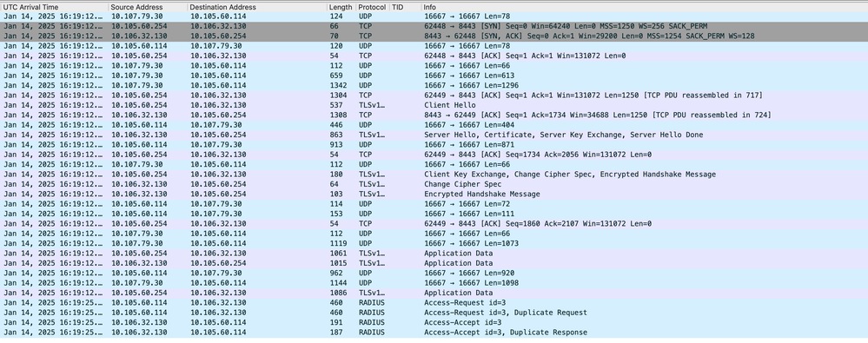Select the UDP packet with Len=404
Image resolution: width=868 pixels, height=343 pixels.
point(434,125)
